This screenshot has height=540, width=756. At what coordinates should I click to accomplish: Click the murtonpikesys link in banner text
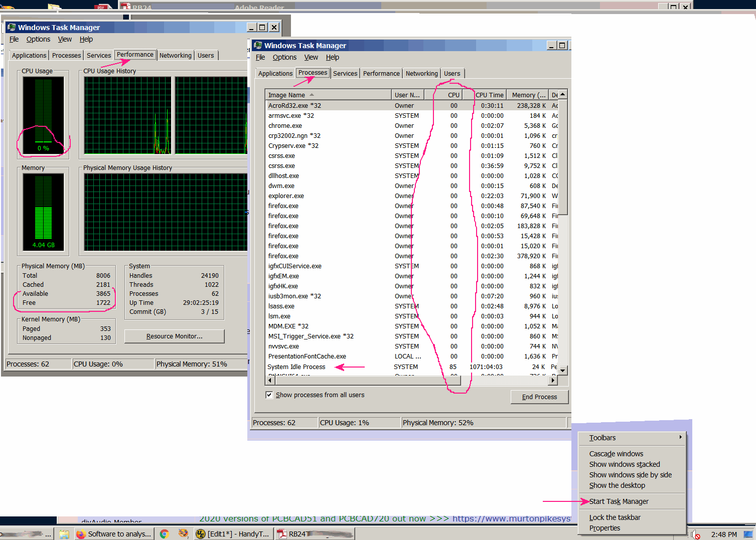(512, 518)
